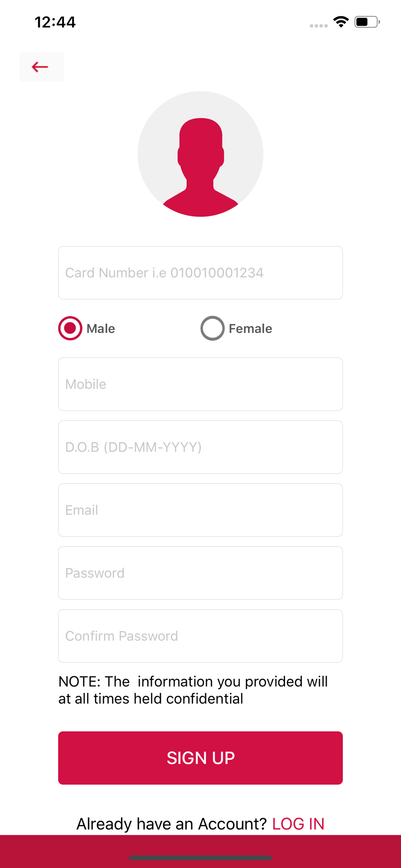Choose the Male label text
This screenshot has width=401, height=868.
coord(101,329)
